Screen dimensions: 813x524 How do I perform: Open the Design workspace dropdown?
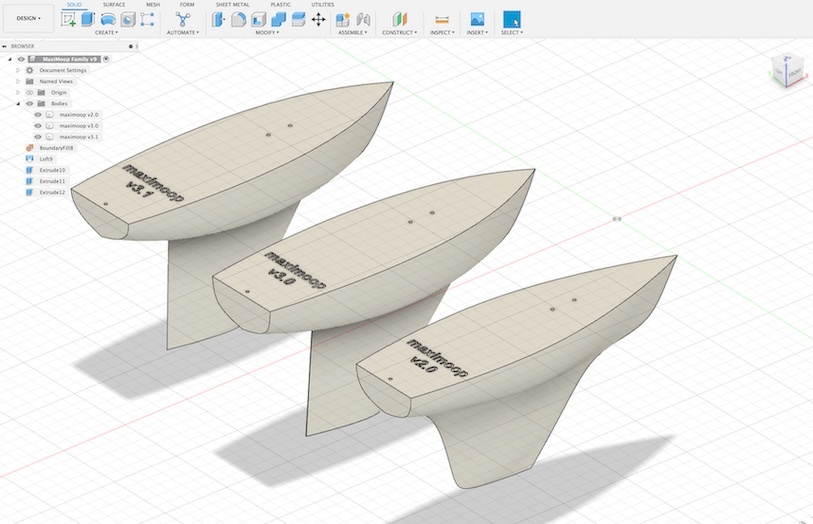pos(28,18)
